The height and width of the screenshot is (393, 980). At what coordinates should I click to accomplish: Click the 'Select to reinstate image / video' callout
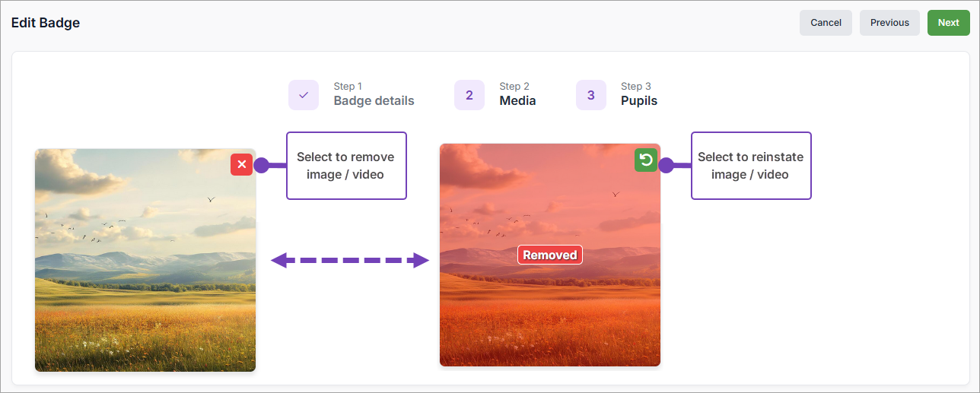pos(751,166)
